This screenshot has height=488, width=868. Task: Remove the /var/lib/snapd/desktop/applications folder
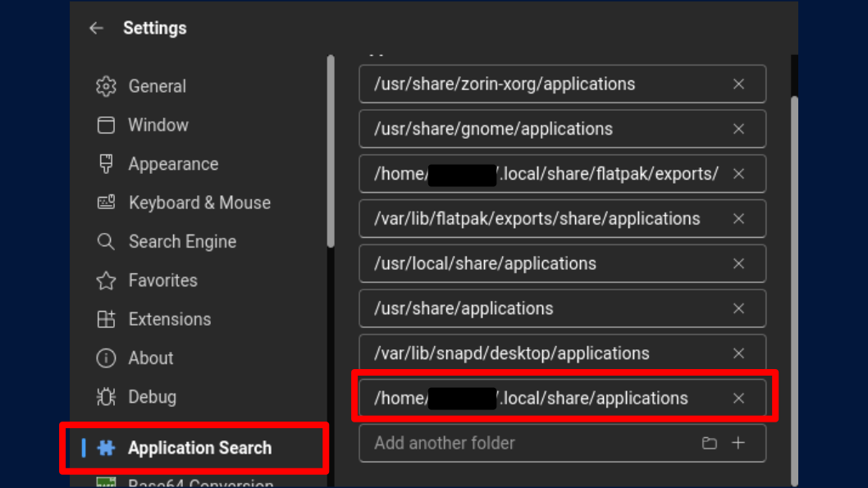click(x=738, y=353)
